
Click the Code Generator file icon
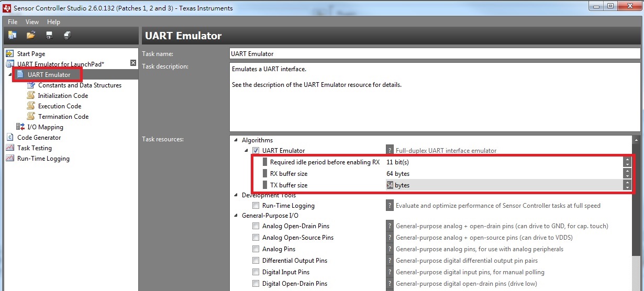(x=9, y=137)
